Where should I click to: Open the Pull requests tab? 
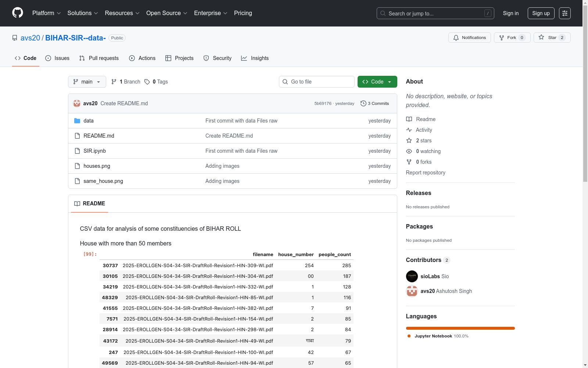99,58
